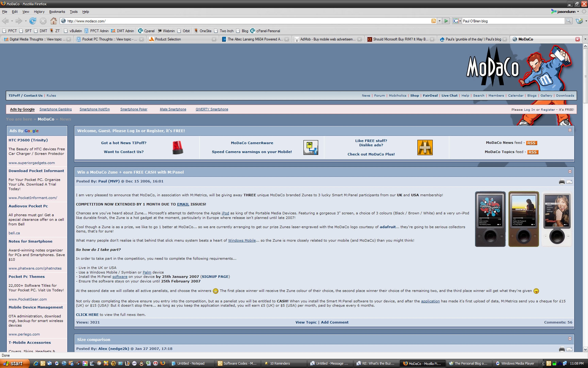The height and width of the screenshot is (368, 588).
Task: Open the Start menu
Action: 14,363
